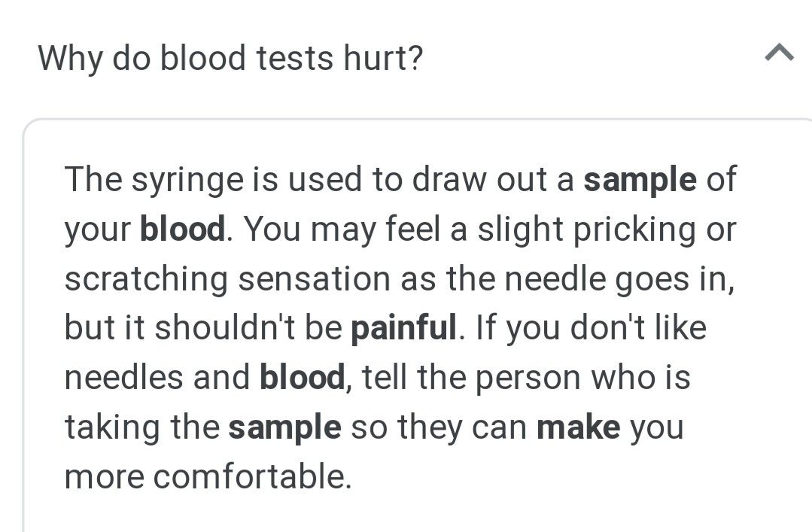Click the phrase 'tell the person who is'
Viewport: 812px width, 532px height.
[x=526, y=378]
